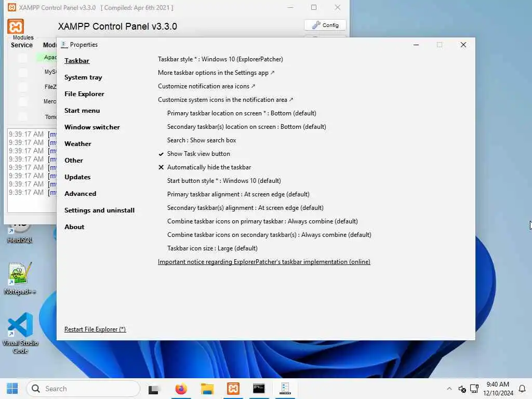532x399 pixels.
Task: Click the XAMPP Control Panel title bar icon
Action: [11, 7]
